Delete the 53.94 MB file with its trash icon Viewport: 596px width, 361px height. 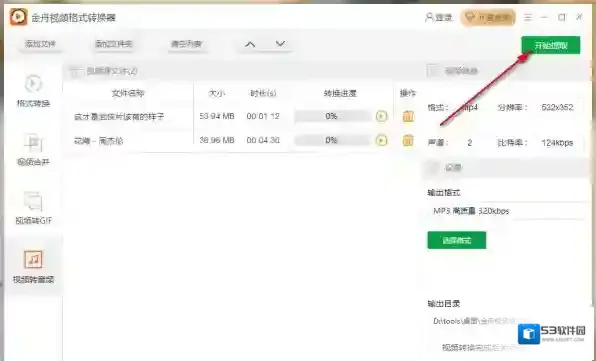408,116
